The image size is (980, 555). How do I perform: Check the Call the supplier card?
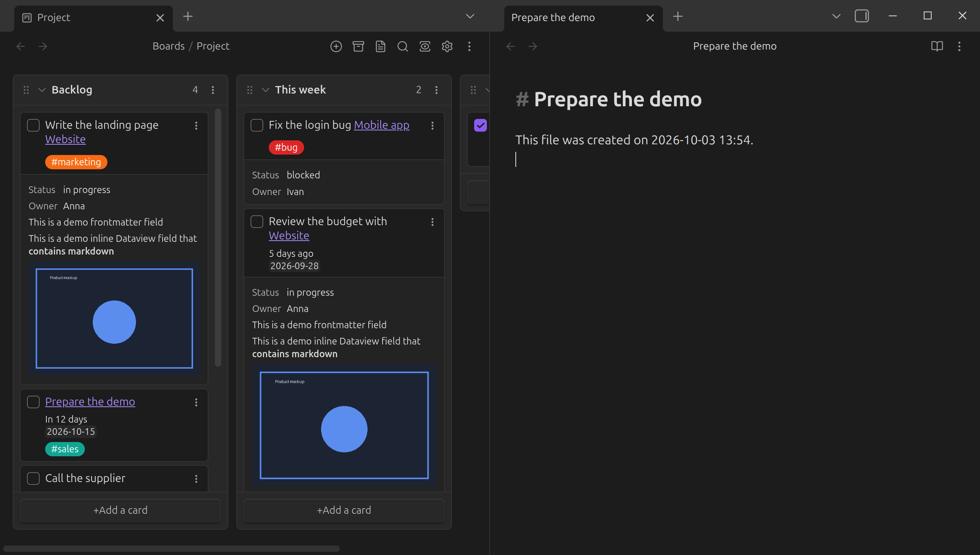pyautogui.click(x=33, y=478)
